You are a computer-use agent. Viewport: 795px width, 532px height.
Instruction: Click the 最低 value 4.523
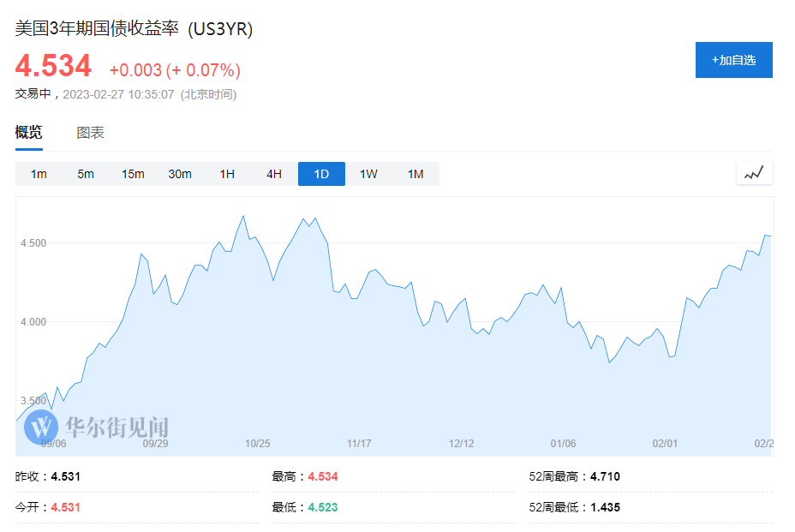[322, 507]
